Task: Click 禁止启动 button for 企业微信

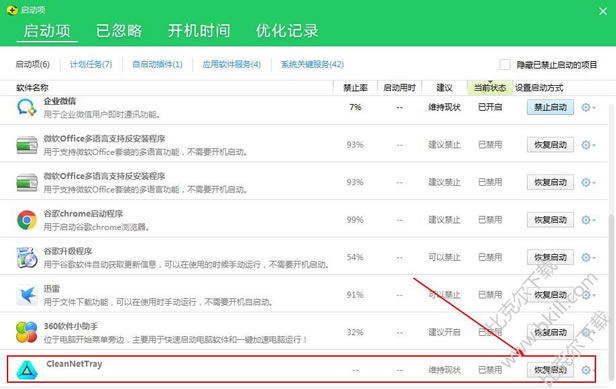Action: click(550, 107)
